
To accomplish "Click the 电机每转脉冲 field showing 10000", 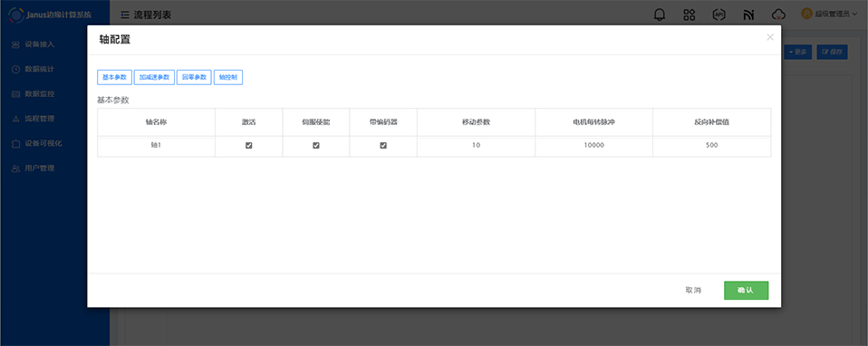I will [594, 146].
